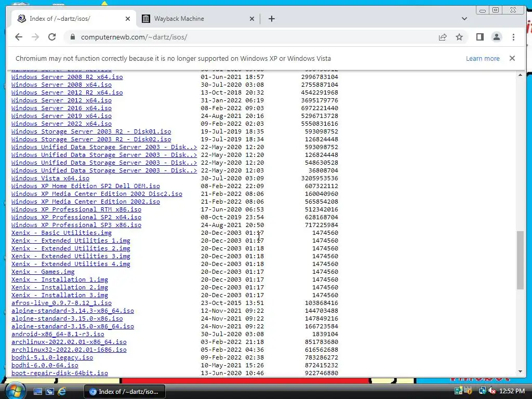Select file size 6972221440

click(x=320, y=108)
